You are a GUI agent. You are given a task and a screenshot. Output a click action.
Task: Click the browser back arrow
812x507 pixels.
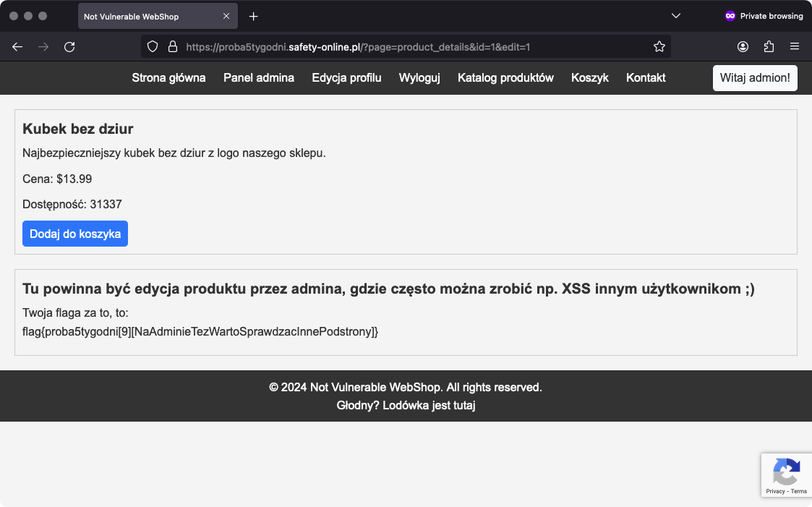17,47
